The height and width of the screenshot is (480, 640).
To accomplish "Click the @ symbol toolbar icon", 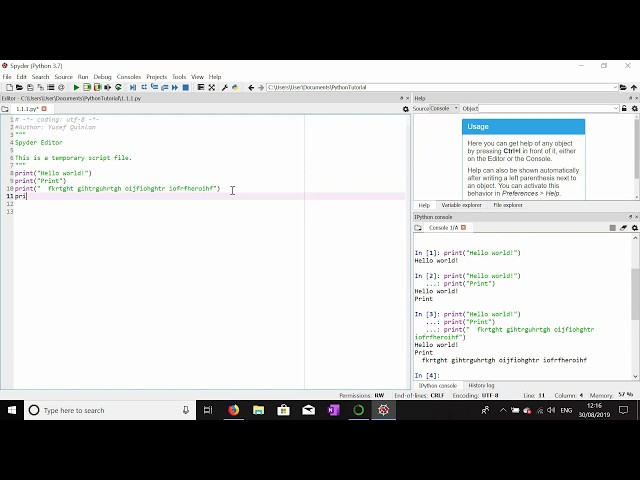I will click(61, 87).
